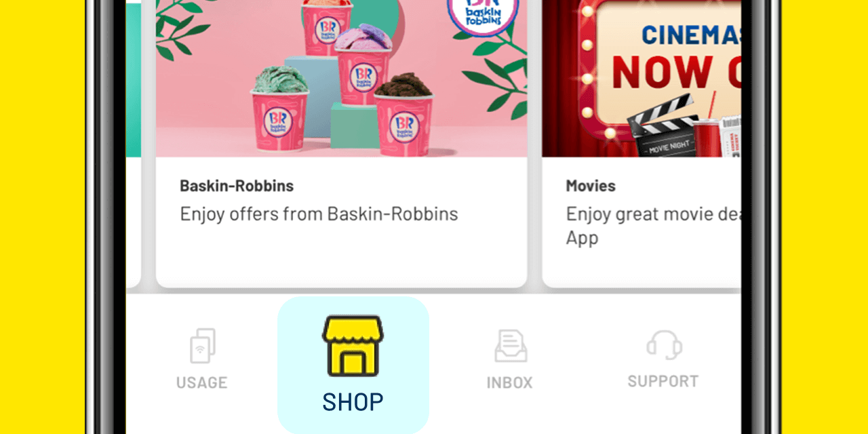868x434 pixels.
Task: Open the Baskin-Robbins card title
Action: click(237, 186)
